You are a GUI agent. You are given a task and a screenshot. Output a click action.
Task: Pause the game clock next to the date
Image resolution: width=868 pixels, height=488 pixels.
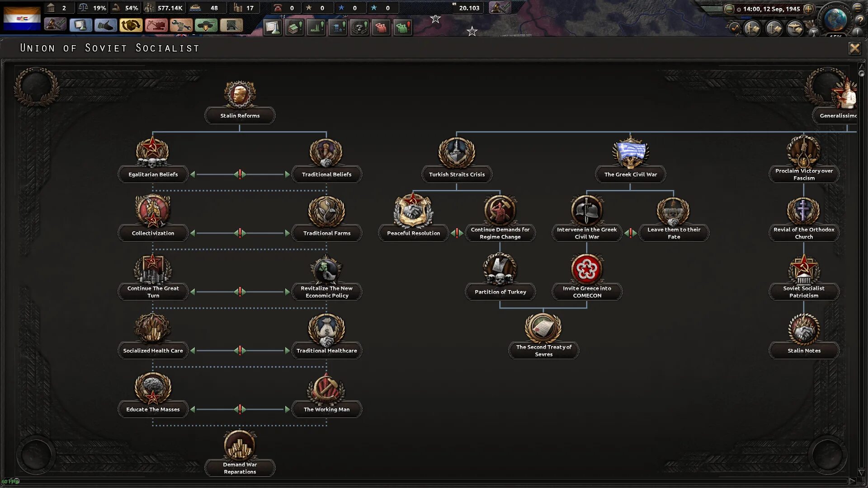tap(739, 9)
